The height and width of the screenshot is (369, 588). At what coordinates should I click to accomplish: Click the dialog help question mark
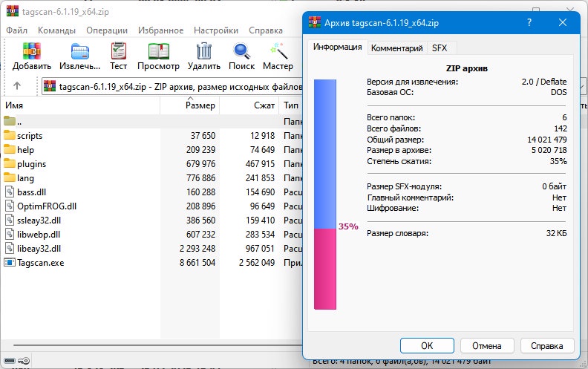[529, 22]
